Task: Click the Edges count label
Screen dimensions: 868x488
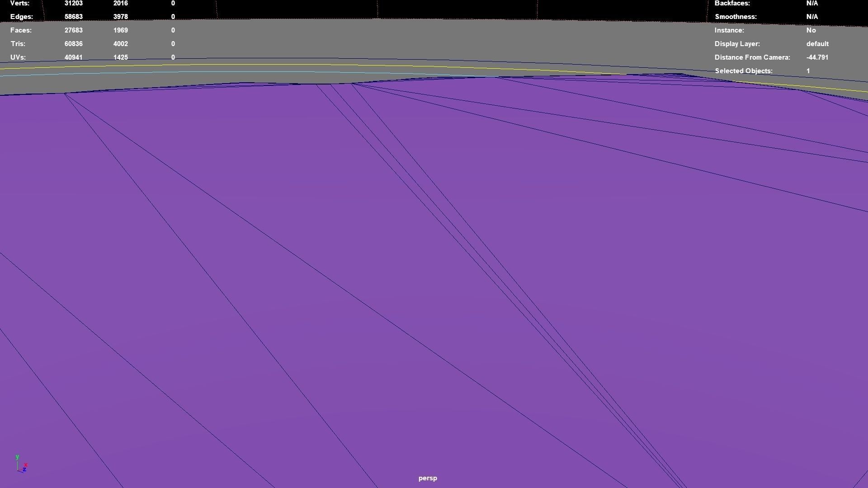Action: coord(21,17)
